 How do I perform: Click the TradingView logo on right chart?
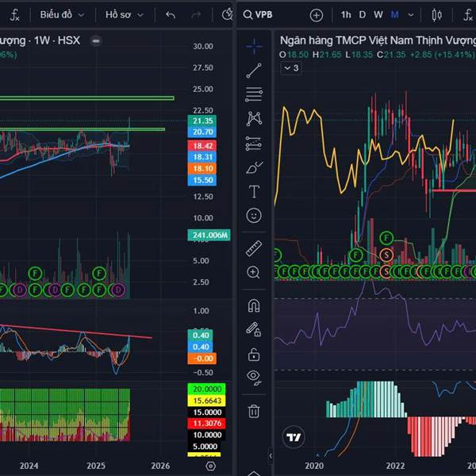(294, 437)
